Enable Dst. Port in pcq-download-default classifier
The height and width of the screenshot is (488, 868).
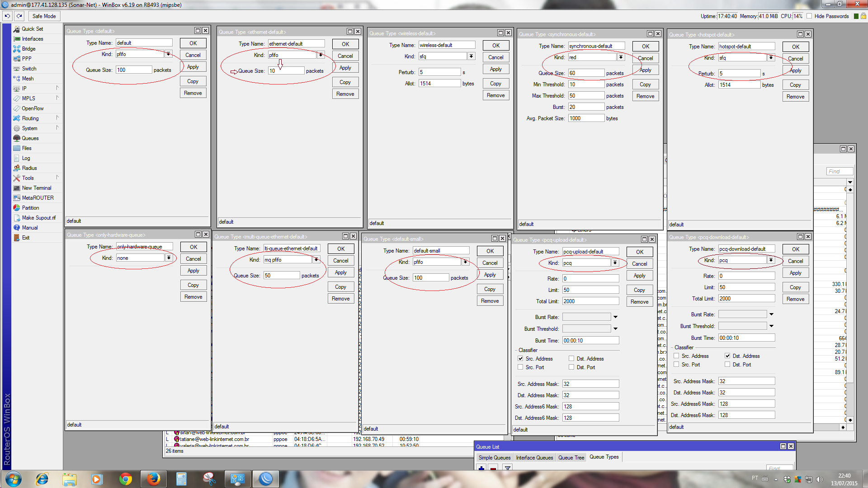click(x=727, y=364)
